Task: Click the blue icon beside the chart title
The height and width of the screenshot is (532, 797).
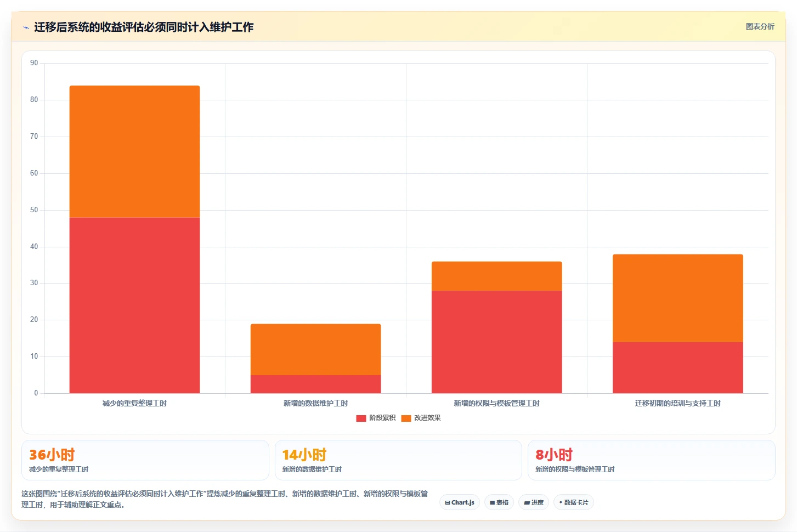Action: [x=26, y=27]
